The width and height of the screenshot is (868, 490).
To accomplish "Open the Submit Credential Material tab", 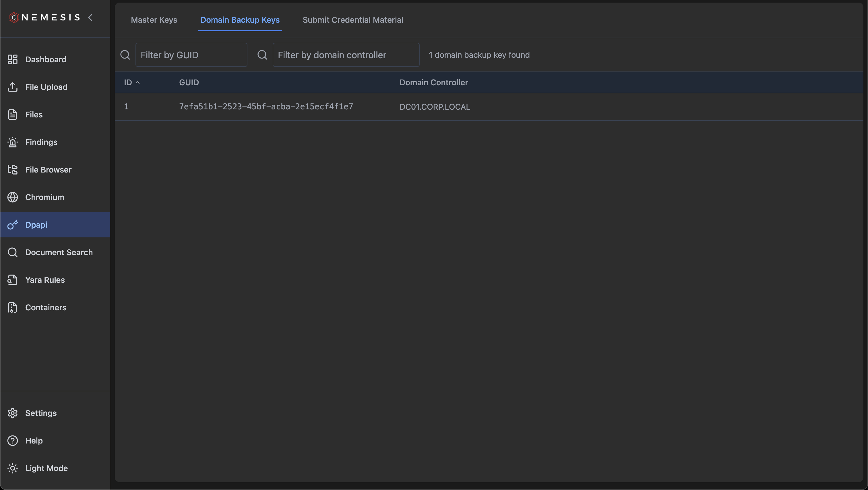I will (353, 20).
